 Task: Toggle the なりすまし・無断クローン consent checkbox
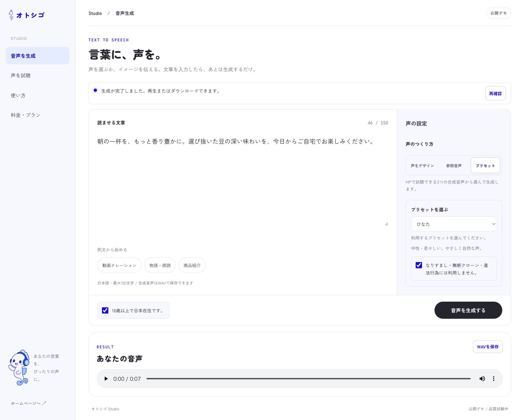[419, 265]
